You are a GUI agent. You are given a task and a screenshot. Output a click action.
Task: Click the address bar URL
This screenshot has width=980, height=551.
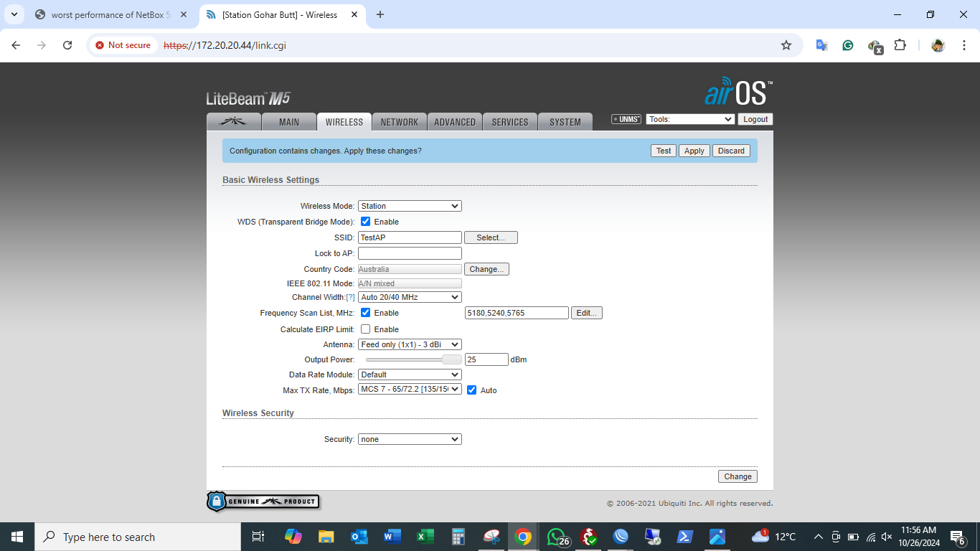pyautogui.click(x=225, y=45)
